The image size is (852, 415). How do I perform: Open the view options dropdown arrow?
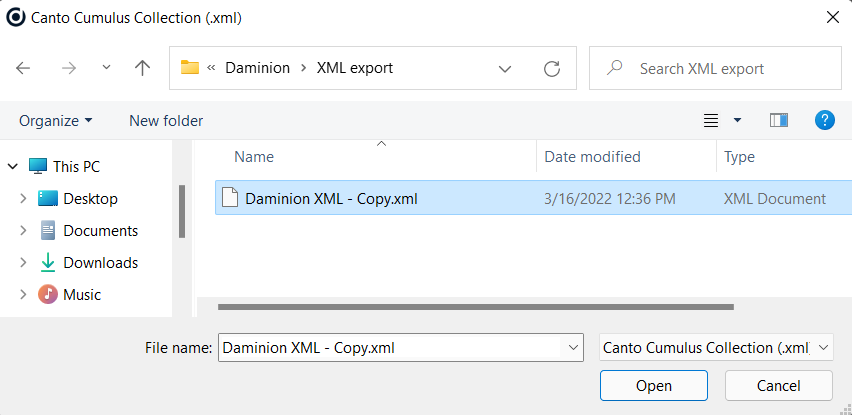tap(738, 120)
